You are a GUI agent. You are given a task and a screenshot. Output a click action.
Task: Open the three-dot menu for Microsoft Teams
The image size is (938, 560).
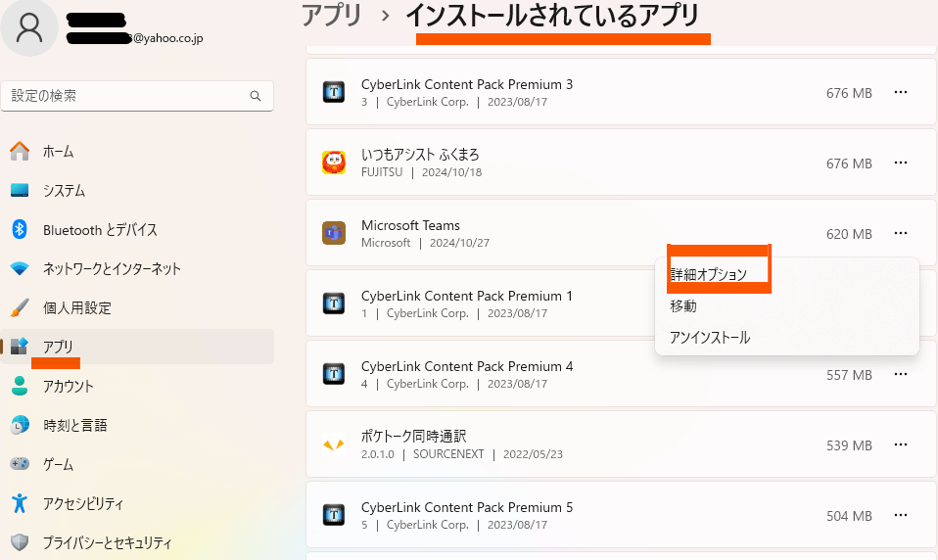coord(901,233)
